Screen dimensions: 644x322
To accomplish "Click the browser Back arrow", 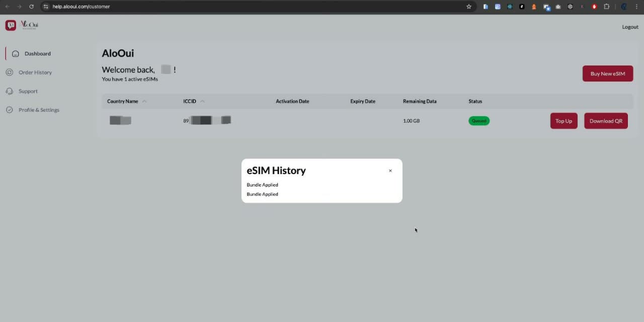I will (x=7, y=7).
